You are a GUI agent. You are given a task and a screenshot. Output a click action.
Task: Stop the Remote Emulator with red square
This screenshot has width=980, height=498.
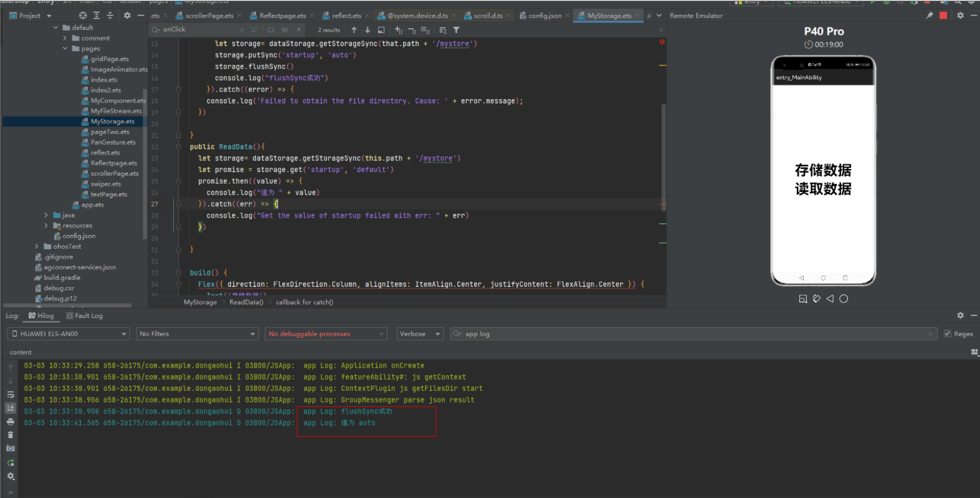coord(943,16)
